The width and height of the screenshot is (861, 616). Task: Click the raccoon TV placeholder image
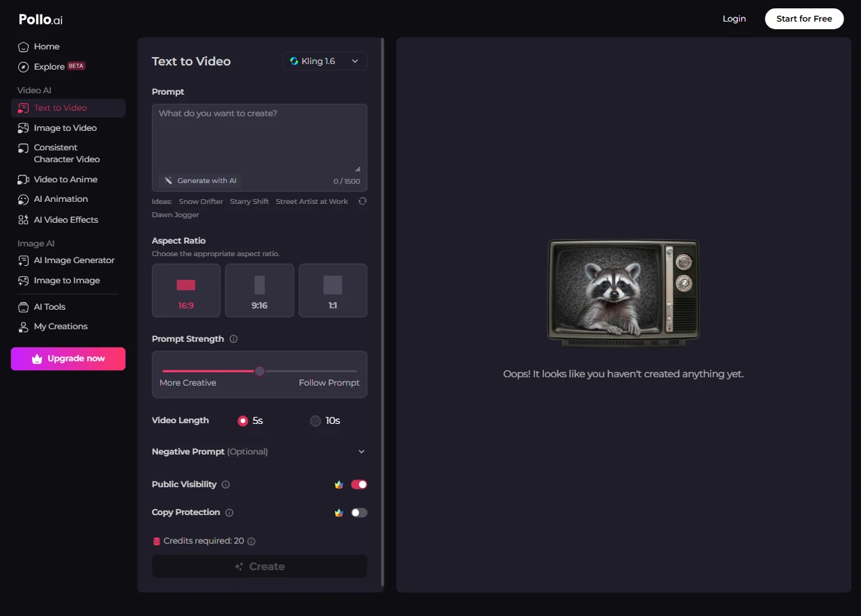tap(623, 294)
